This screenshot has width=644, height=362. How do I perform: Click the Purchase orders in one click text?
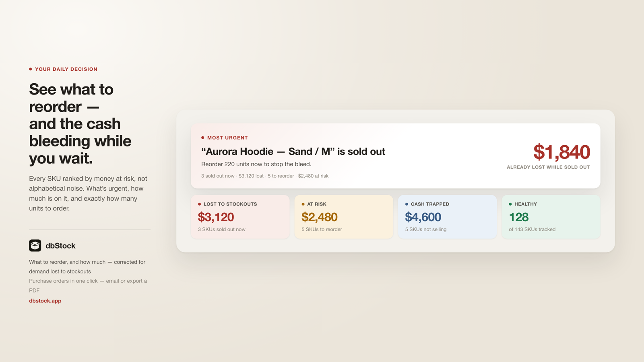pyautogui.click(x=88, y=286)
